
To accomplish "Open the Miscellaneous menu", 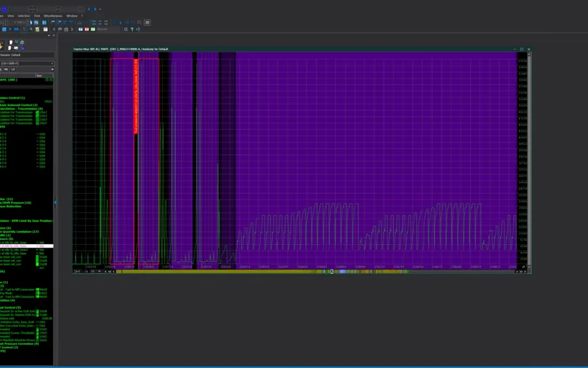I will 53,16.
